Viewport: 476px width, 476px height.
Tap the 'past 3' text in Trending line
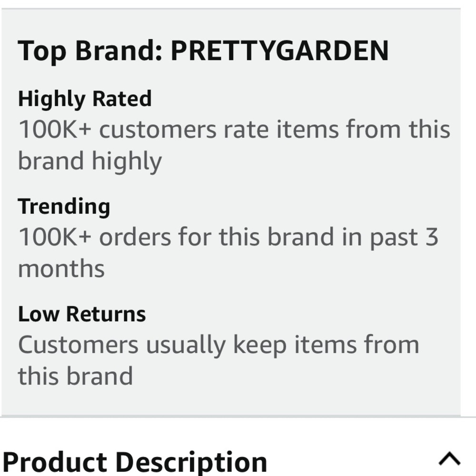[x=404, y=238]
